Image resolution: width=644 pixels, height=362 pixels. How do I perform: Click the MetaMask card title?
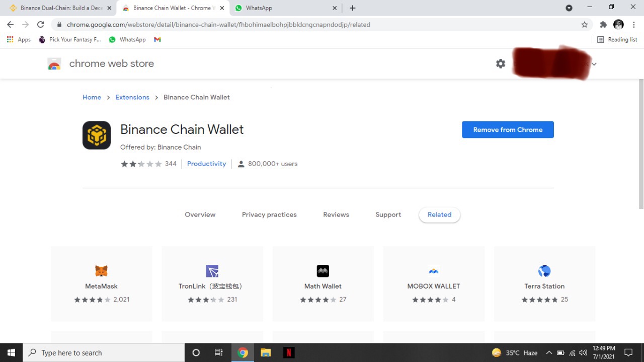click(x=101, y=286)
